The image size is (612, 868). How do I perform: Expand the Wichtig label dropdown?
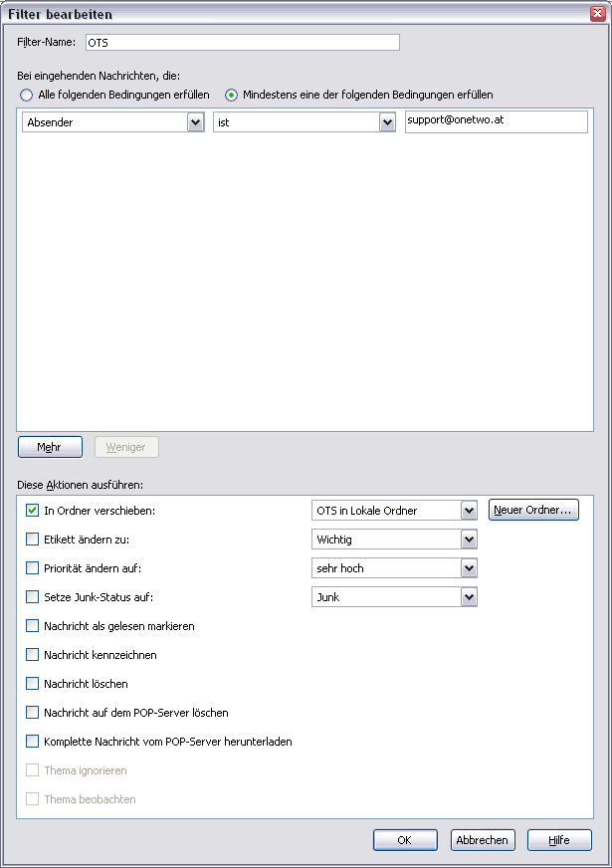394,540
